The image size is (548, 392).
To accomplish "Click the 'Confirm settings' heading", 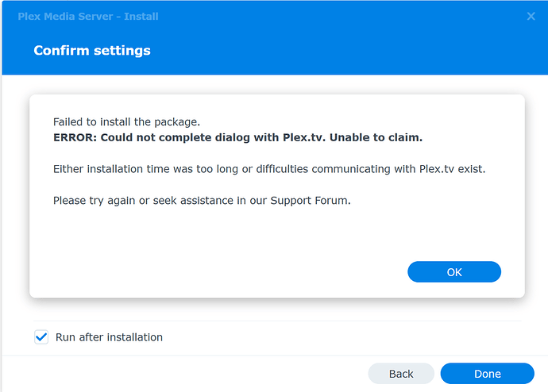I will tap(92, 51).
